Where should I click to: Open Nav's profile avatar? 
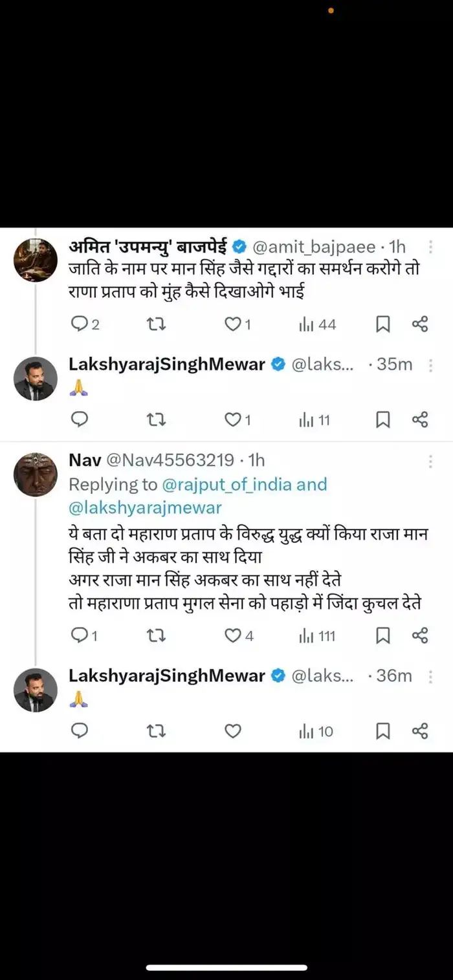point(36,474)
